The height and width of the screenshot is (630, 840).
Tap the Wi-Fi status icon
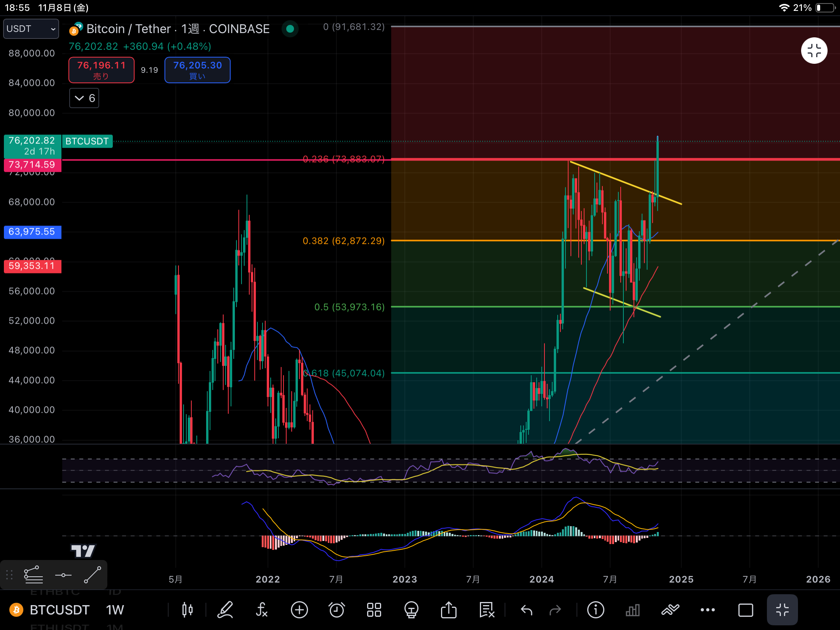click(x=784, y=8)
